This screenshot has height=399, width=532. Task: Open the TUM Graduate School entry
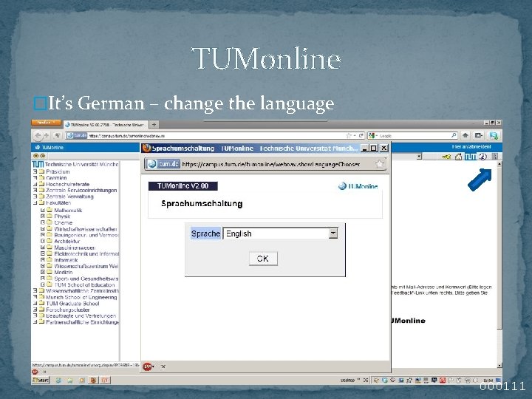pyautogui.click(x=72, y=304)
